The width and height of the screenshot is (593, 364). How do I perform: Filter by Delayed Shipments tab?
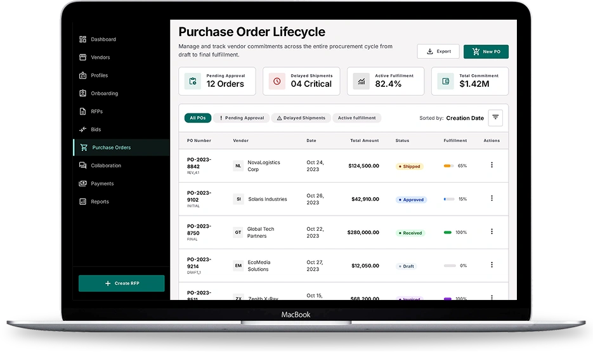[301, 118]
